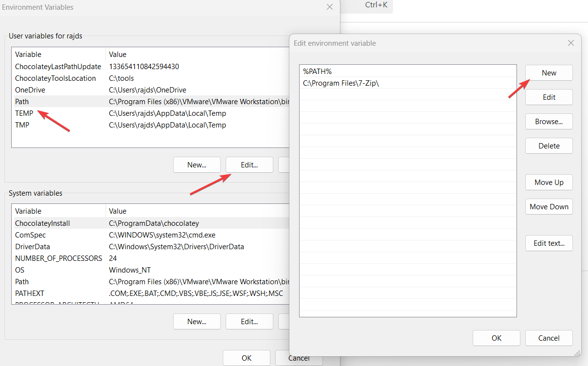This screenshot has height=366, width=588.
Task: Delete the selected path entry
Action: pos(549,146)
